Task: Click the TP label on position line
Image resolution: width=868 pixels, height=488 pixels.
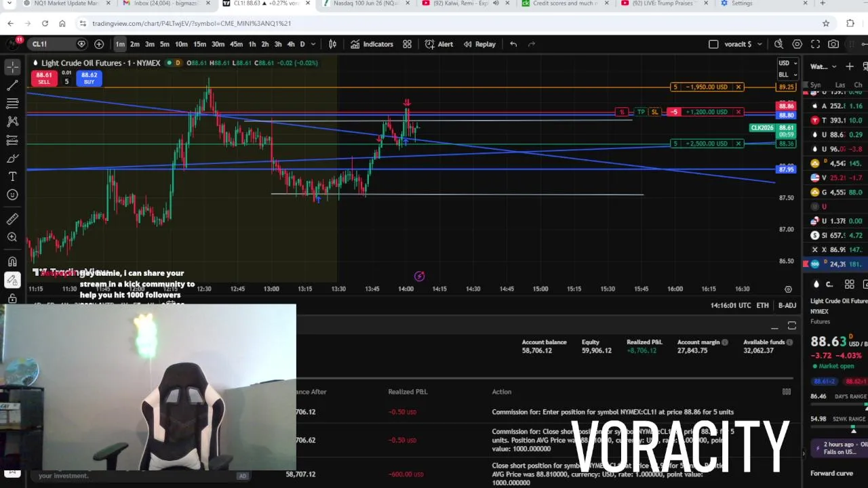Action: (x=641, y=112)
